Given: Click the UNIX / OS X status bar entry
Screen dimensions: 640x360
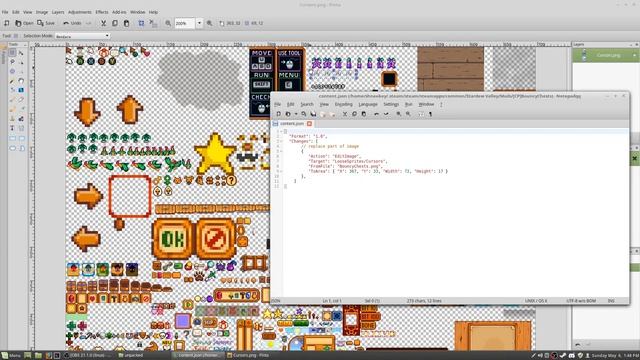Looking at the screenshot, I should [x=536, y=301].
